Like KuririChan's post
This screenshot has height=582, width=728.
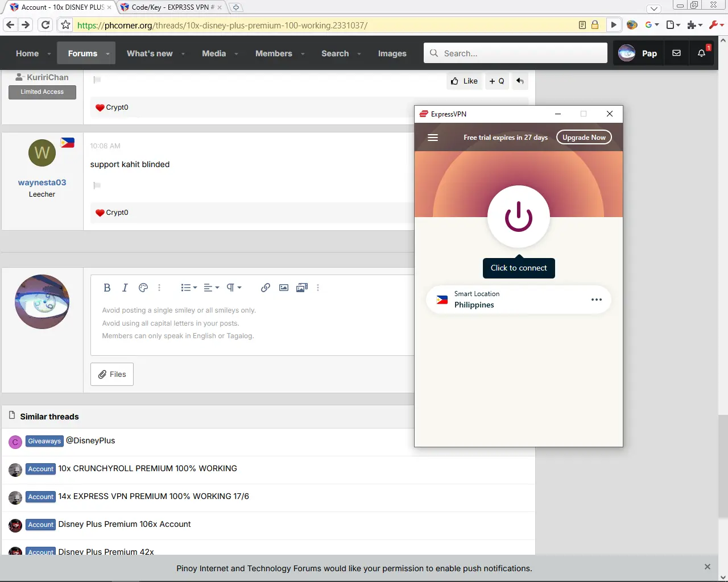(x=464, y=81)
